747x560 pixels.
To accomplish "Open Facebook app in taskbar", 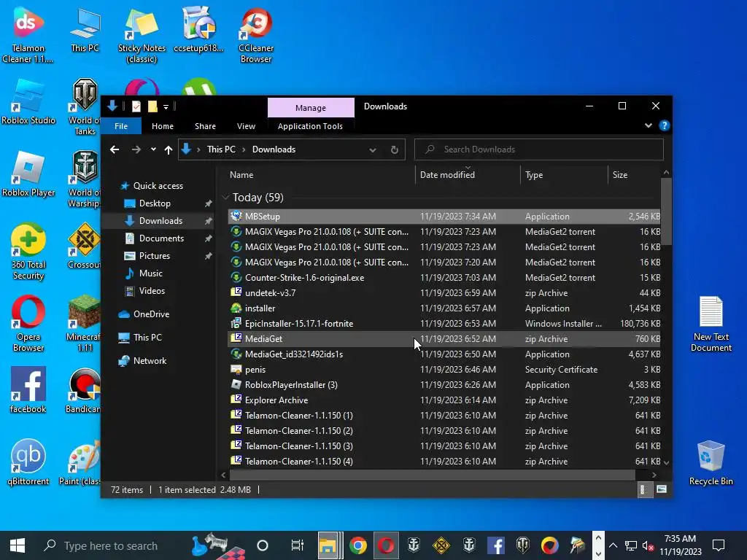I will pyautogui.click(x=496, y=545).
